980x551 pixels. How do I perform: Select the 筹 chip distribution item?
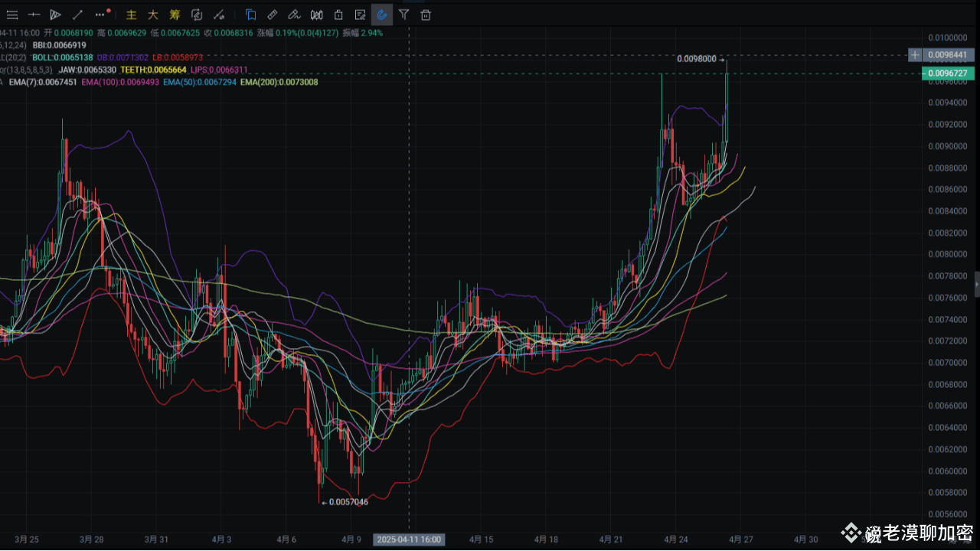click(175, 15)
